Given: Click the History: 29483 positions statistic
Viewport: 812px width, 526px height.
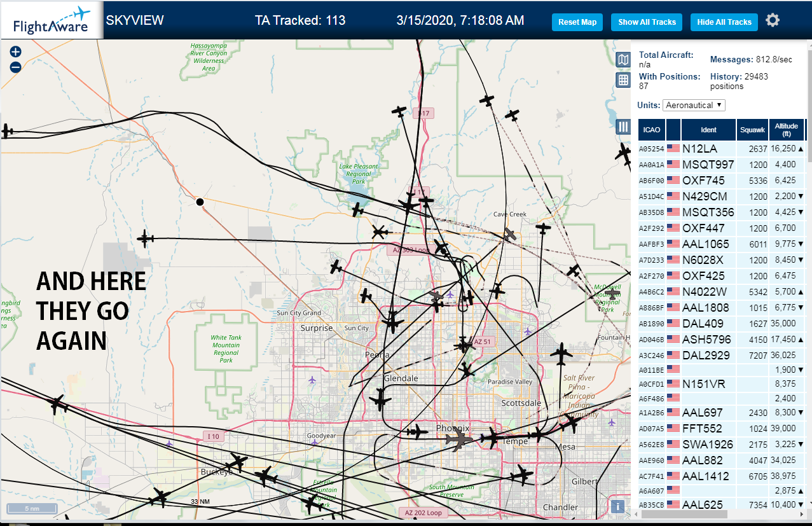Looking at the screenshot, I should coord(739,81).
